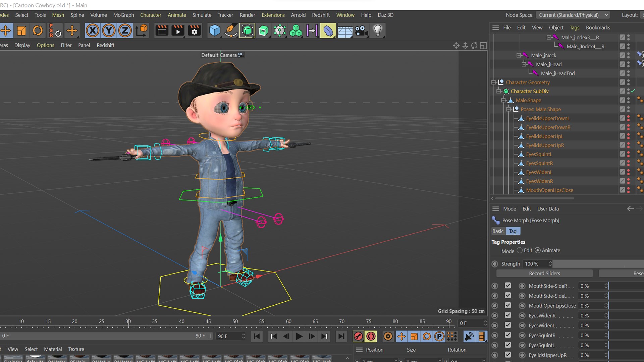Screen dimensions: 644x362
Task: Click the Record Sliders button
Action: 544,274
